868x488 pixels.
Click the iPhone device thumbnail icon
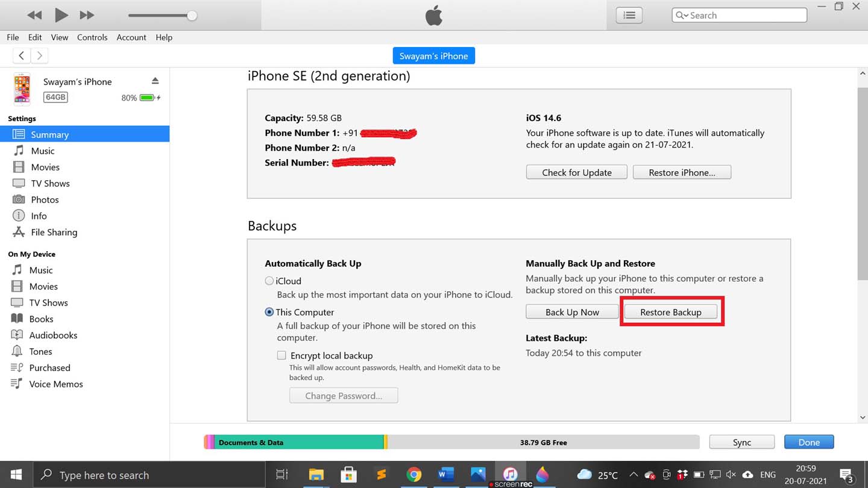[x=22, y=89]
